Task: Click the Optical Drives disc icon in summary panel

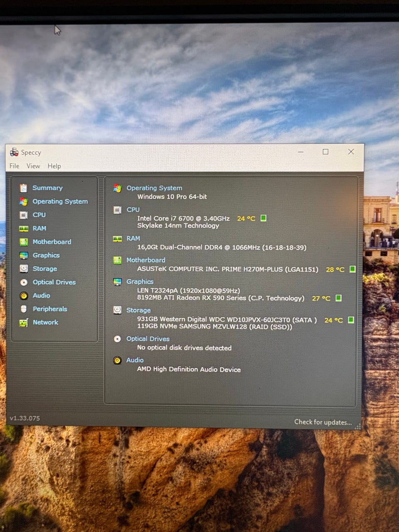Action: pyautogui.click(x=118, y=339)
